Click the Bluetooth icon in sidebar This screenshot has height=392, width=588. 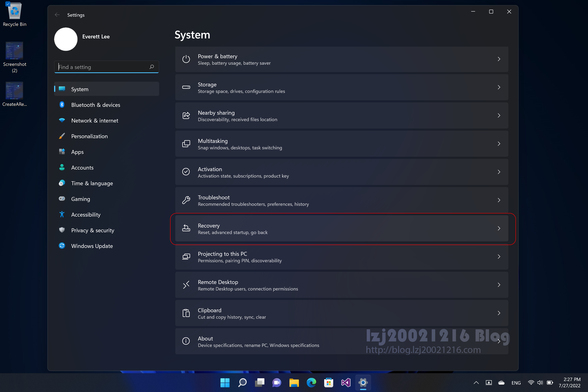[x=62, y=105]
